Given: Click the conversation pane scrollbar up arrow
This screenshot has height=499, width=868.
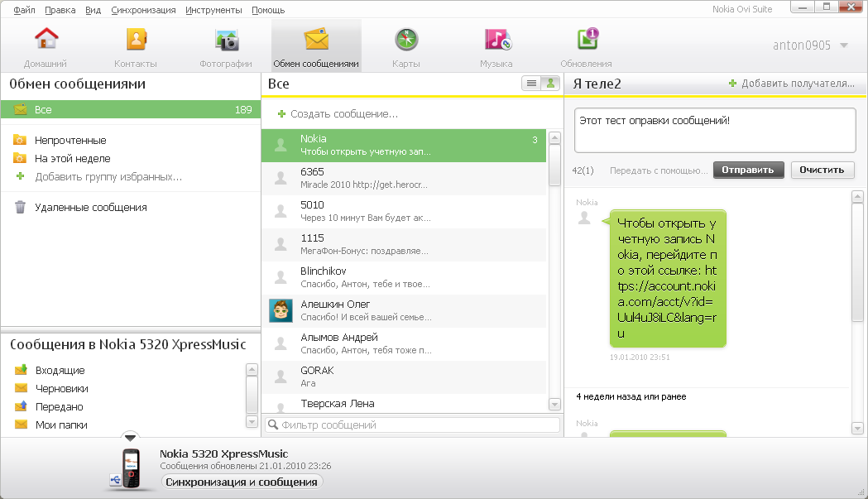Looking at the screenshot, I should click(857, 196).
